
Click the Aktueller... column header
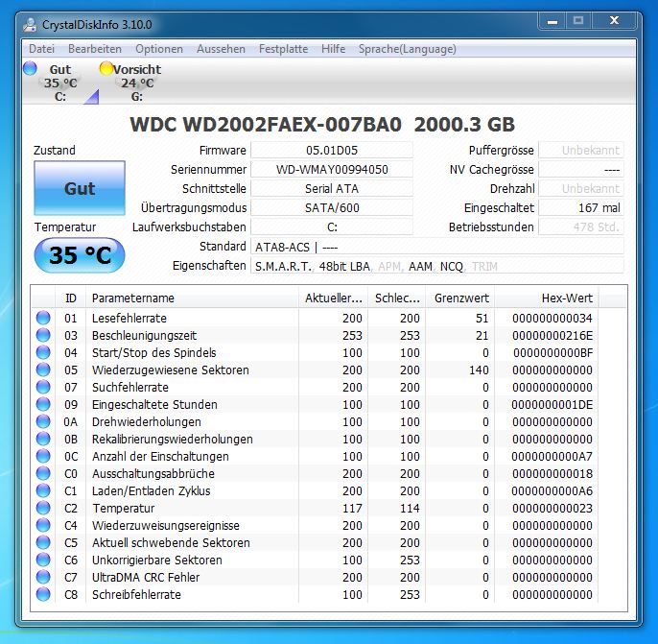point(333,298)
